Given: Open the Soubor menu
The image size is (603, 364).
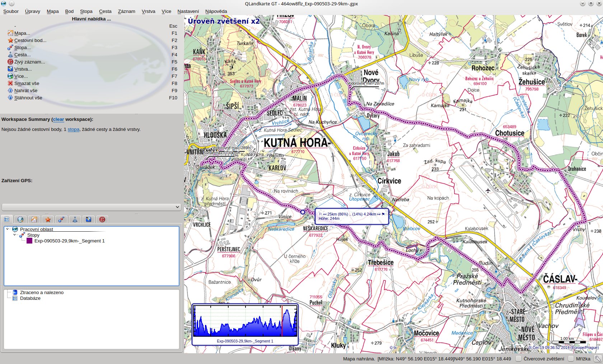Looking at the screenshot, I should [11, 11].
